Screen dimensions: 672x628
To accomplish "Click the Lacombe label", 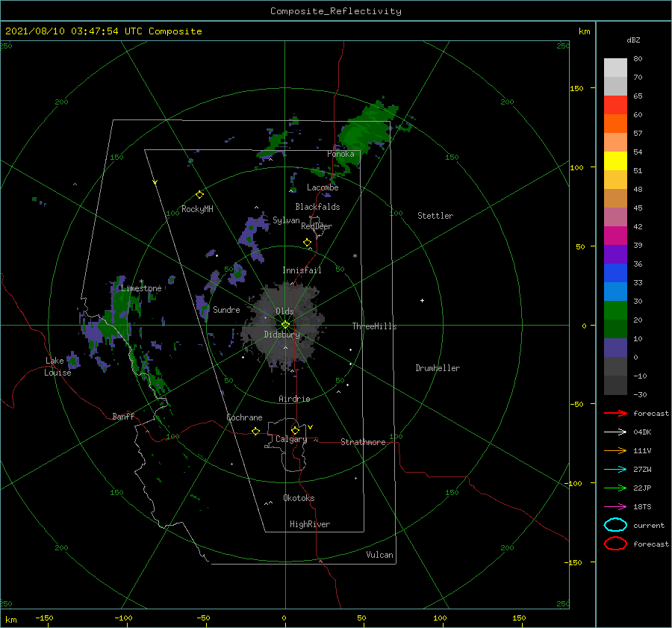I will 323,187.
